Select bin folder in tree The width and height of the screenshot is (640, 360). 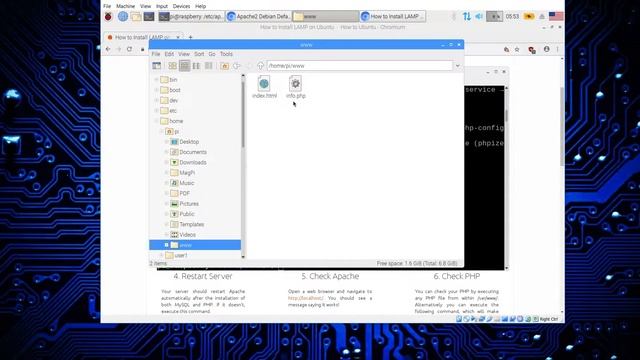click(x=169, y=80)
